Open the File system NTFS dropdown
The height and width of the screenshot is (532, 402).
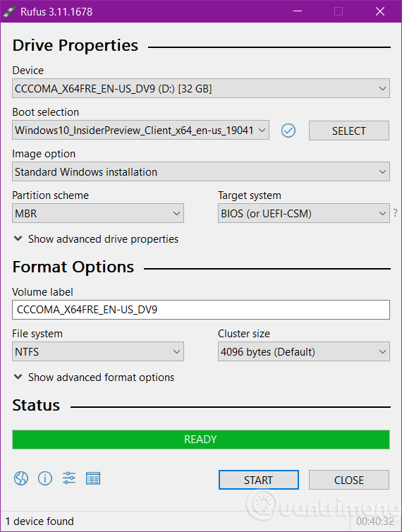(x=98, y=351)
